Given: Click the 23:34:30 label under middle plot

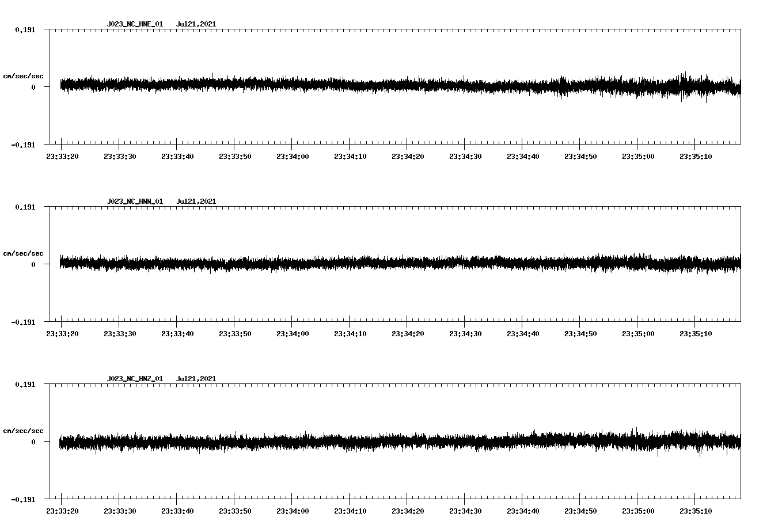Looking at the screenshot, I should click(466, 332).
